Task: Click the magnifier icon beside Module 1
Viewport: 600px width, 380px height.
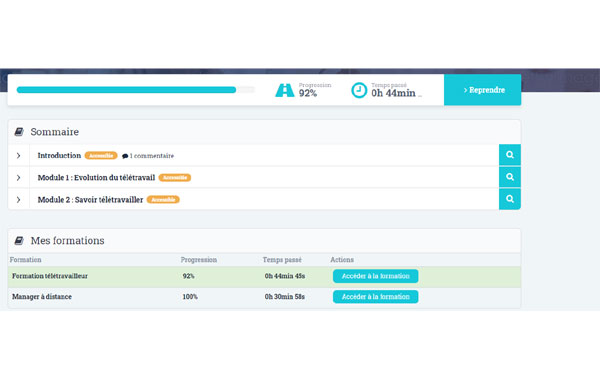Action: point(510,177)
